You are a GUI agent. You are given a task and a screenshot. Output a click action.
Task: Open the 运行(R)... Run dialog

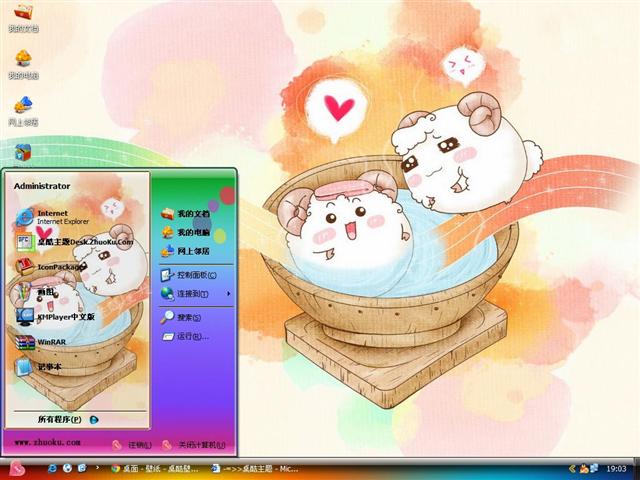click(185, 336)
